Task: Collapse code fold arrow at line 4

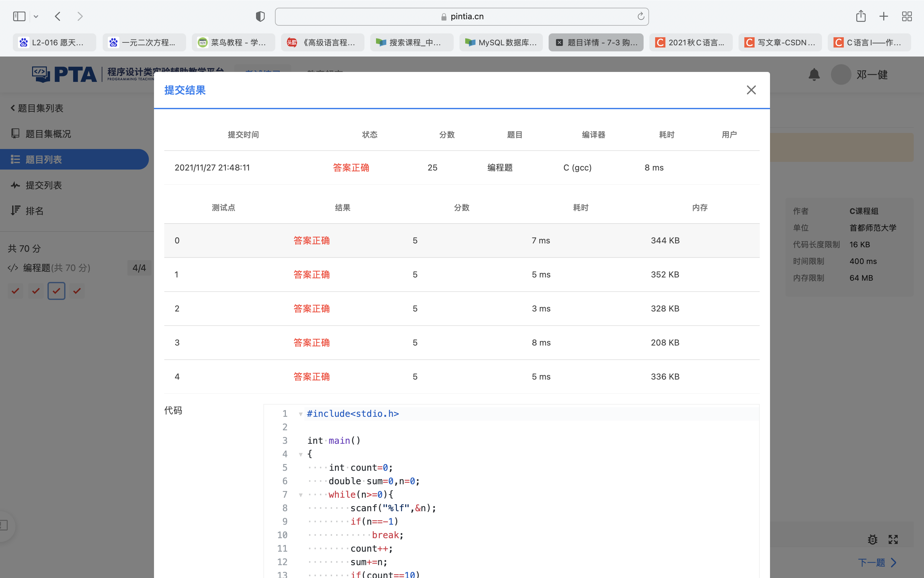Action: tap(301, 454)
